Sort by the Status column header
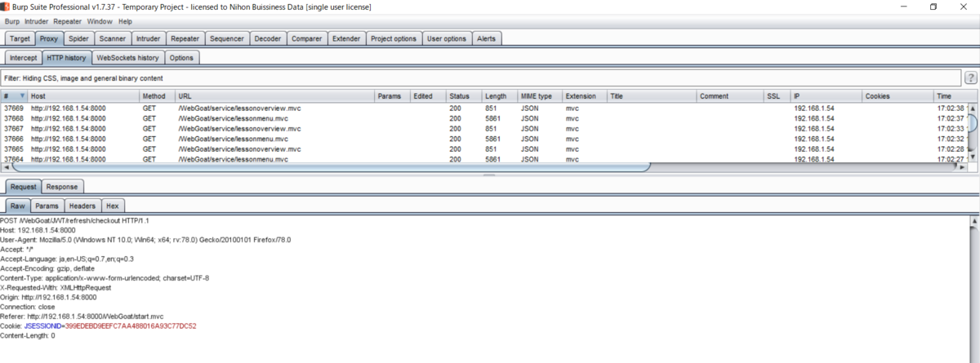 (464, 96)
